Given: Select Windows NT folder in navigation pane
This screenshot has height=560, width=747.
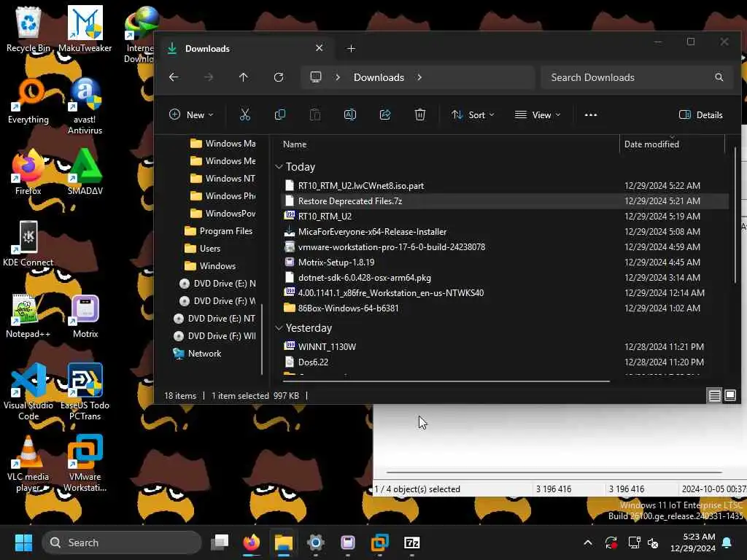Looking at the screenshot, I should click(222, 179).
